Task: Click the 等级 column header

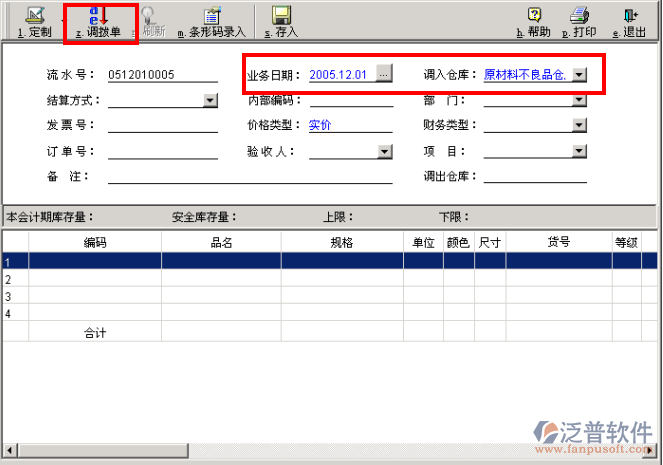Action: point(627,242)
